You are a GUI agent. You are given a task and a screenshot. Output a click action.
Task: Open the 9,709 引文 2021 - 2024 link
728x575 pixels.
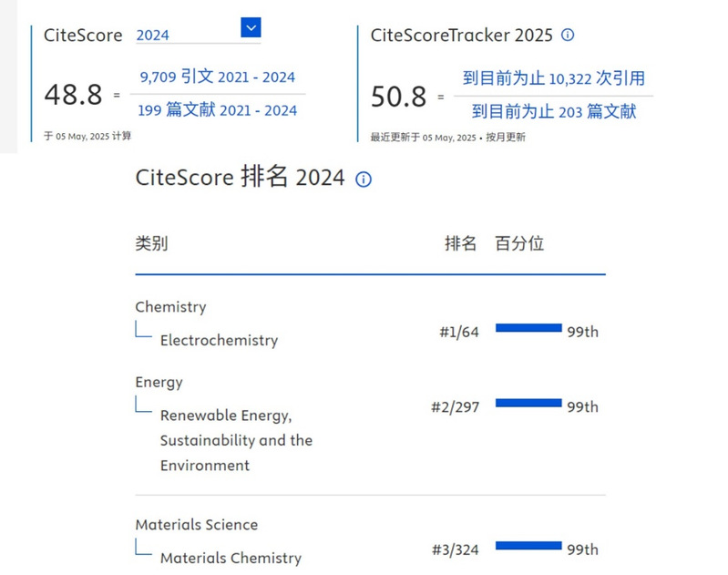pyautogui.click(x=217, y=77)
